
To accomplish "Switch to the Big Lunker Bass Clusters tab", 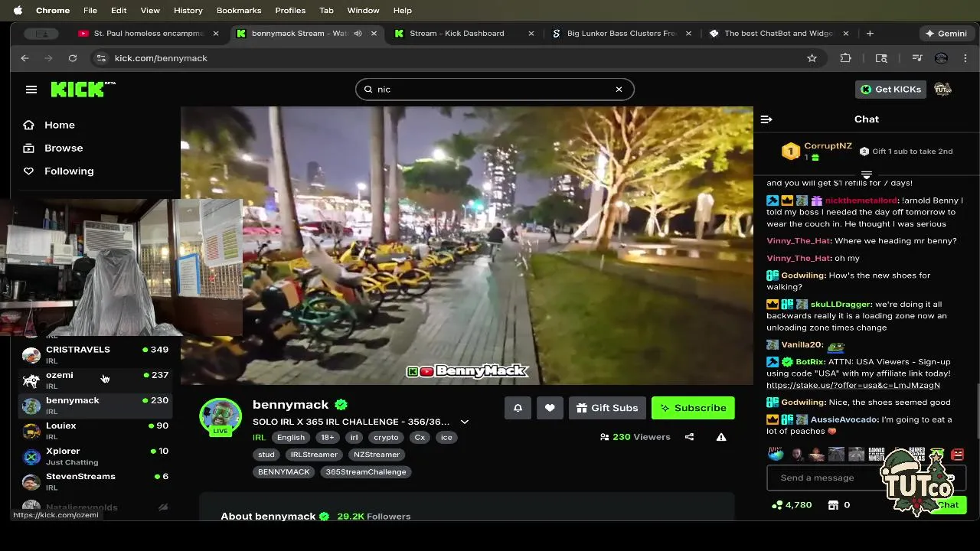I will 622,34.
